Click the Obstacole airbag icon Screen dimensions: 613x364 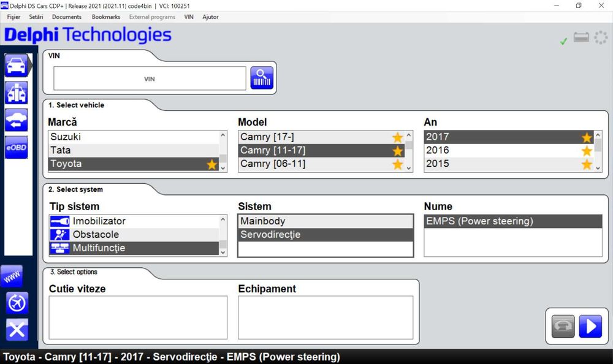59,235
